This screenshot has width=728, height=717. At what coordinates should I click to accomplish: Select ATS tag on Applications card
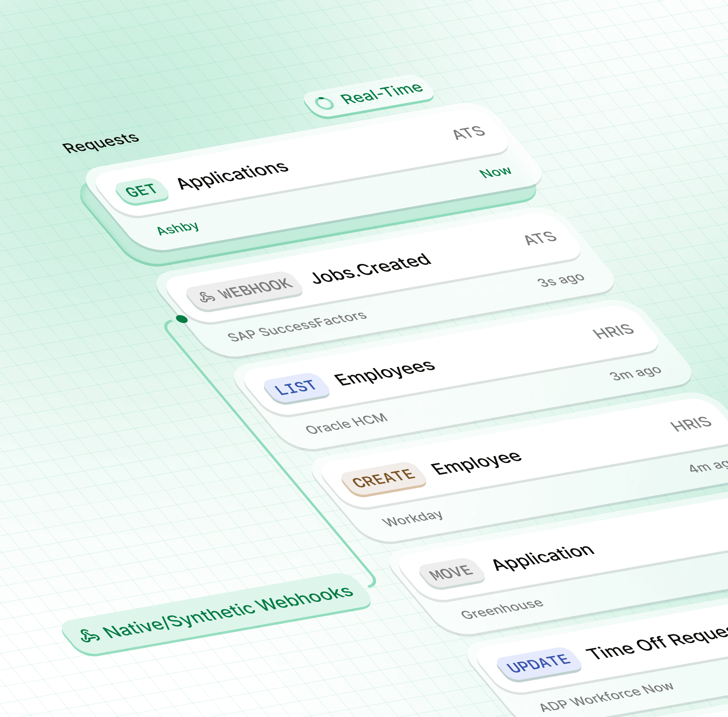pyautogui.click(x=468, y=133)
